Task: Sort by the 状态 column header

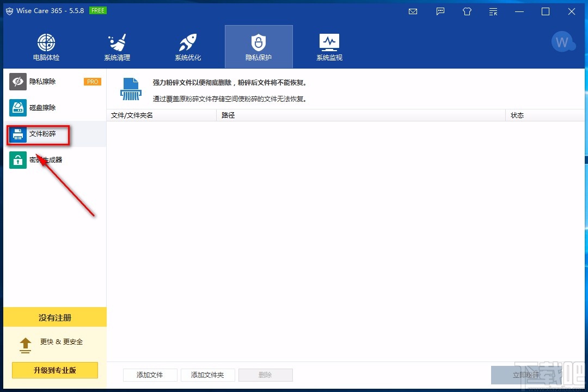Action: pos(545,115)
